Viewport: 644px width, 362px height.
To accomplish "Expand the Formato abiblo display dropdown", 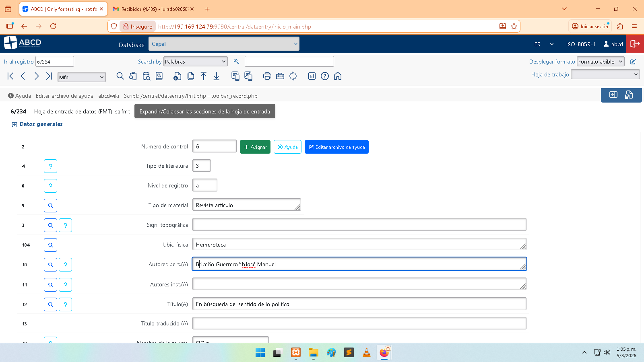I will coord(600,62).
